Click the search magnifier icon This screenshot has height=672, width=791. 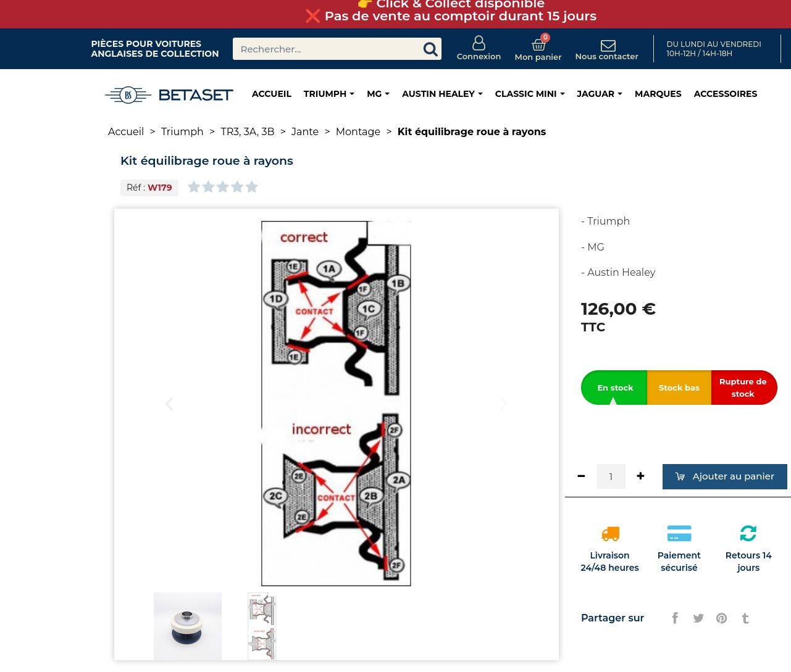click(x=430, y=49)
